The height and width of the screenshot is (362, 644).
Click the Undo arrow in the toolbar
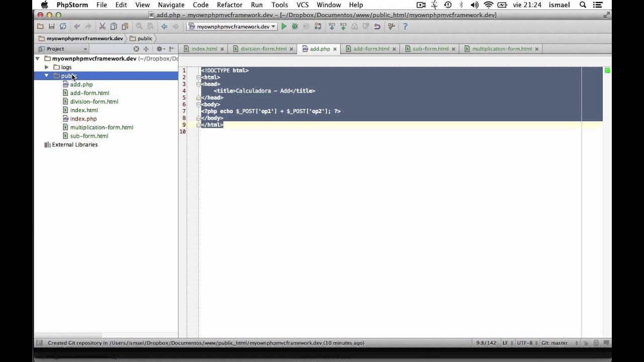[x=76, y=26]
